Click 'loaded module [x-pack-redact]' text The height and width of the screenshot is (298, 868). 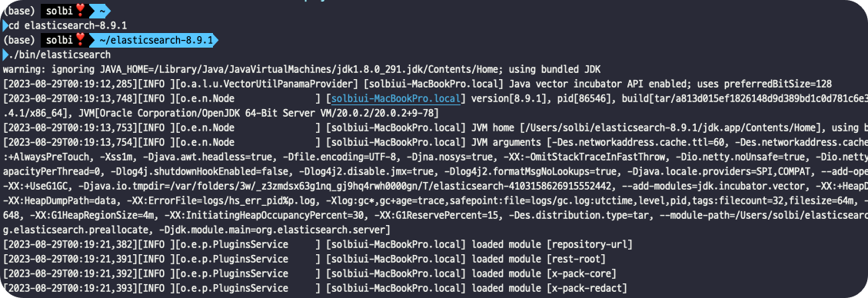pyautogui.click(x=549, y=288)
